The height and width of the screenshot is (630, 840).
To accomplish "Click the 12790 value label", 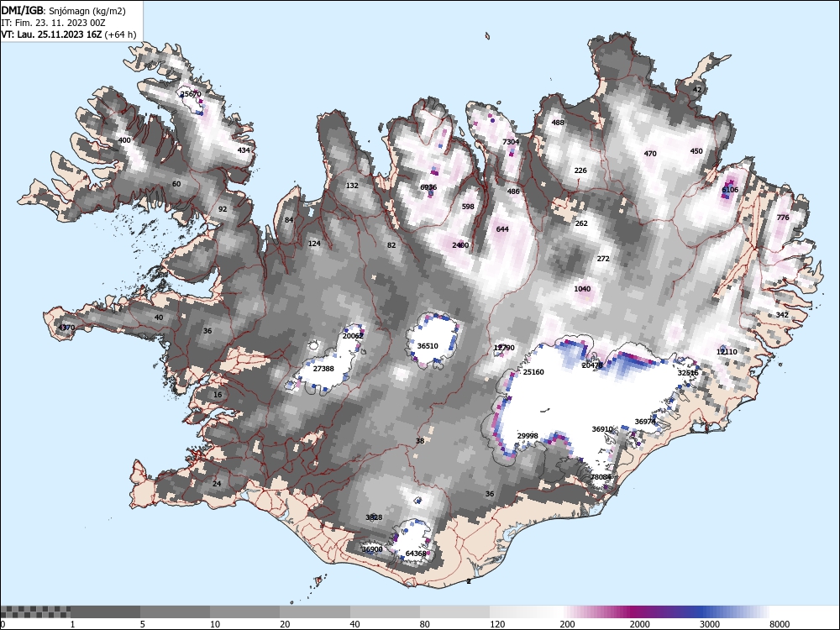I will pos(504,348).
